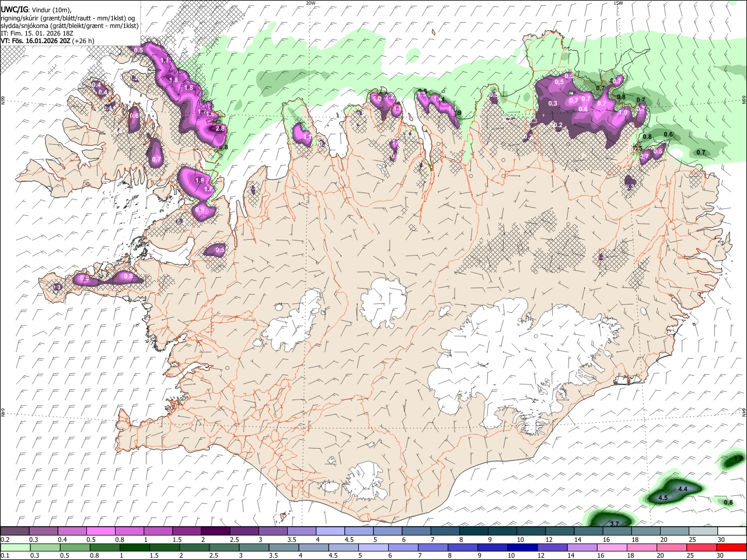Pick the 0.2 dusky purple swatch, upper scale

(15, 531)
